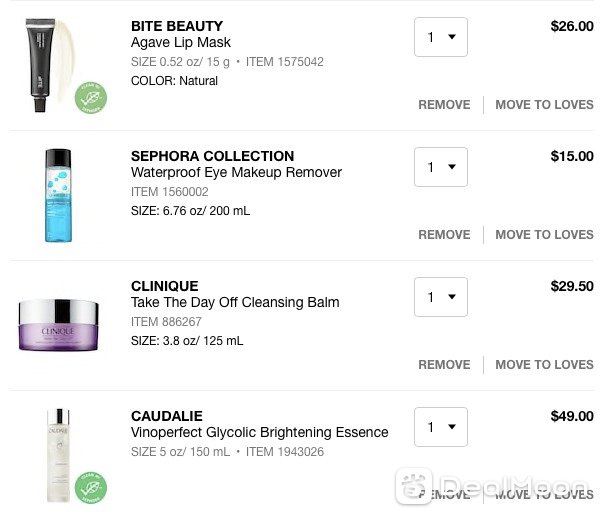Image resolution: width=608 pixels, height=519 pixels.
Task: Expand quantity dropdown for Agave Lip Mask
Action: pyautogui.click(x=441, y=37)
